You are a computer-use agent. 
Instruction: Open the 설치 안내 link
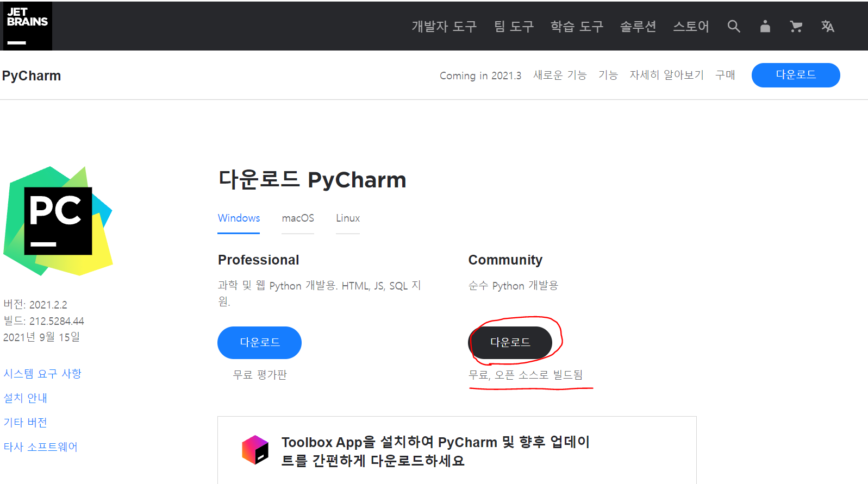(x=25, y=398)
